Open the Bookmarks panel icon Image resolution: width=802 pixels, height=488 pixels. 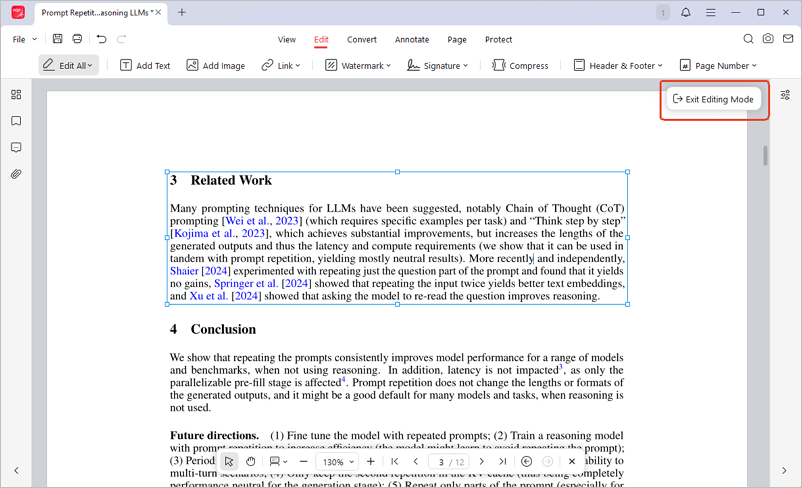pyautogui.click(x=16, y=121)
